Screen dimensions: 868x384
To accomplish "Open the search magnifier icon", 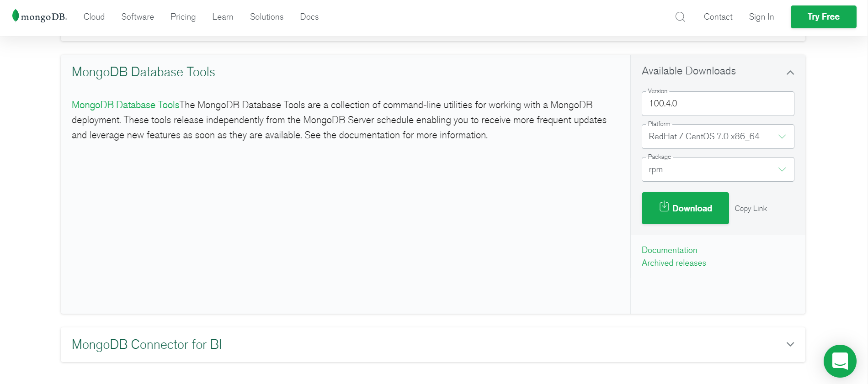I will point(680,17).
